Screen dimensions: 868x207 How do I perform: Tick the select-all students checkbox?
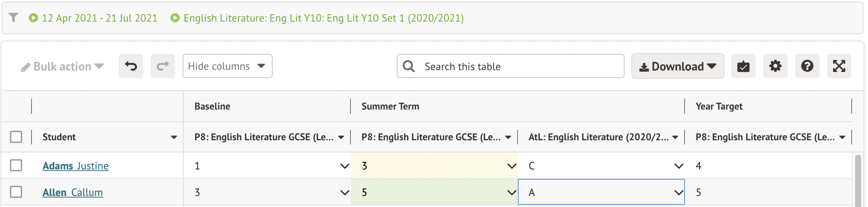coord(16,137)
